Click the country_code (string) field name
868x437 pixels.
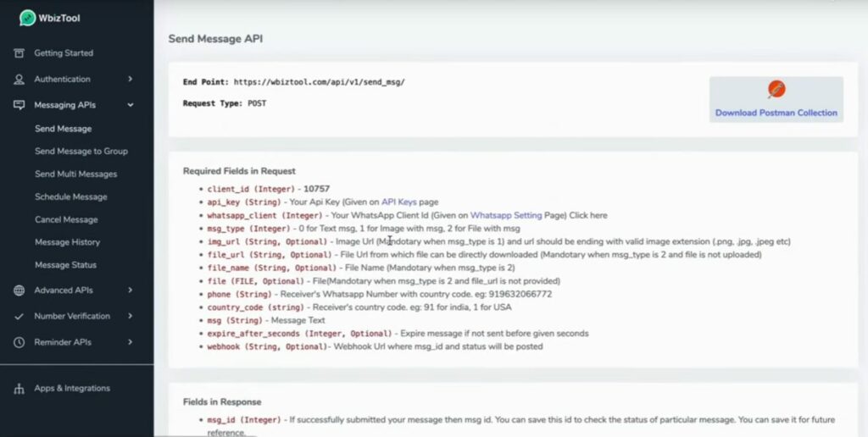pos(256,307)
